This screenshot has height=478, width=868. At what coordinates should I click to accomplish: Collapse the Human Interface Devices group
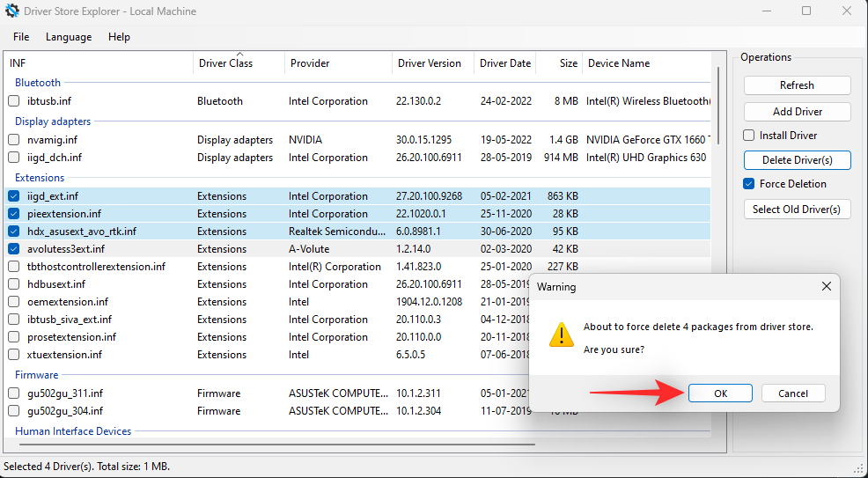(73, 431)
